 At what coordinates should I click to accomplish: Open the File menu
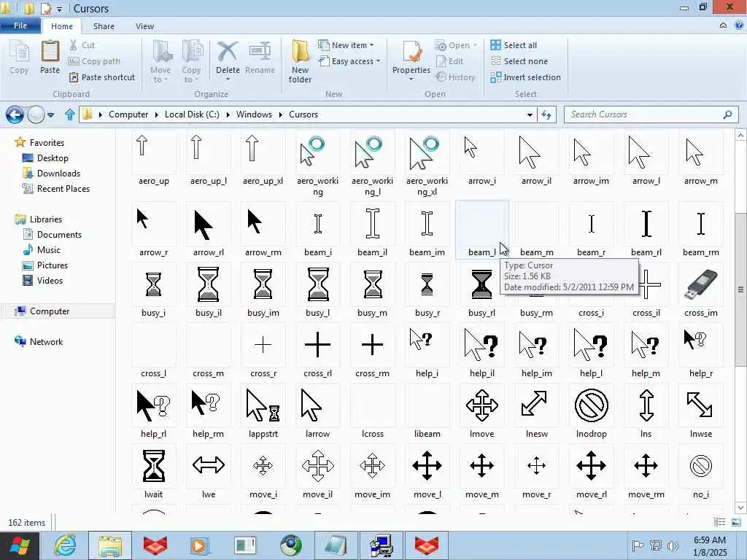click(20, 26)
